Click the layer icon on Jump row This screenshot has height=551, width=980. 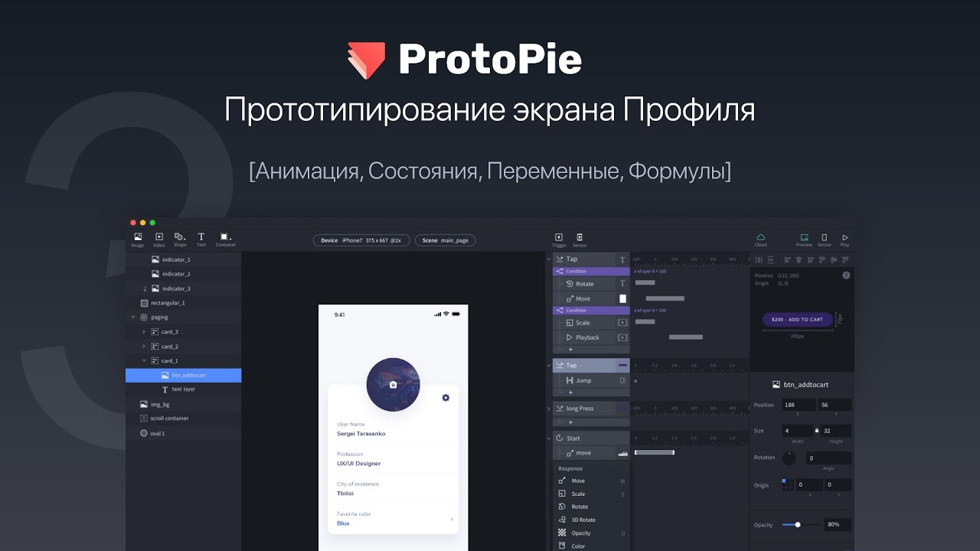click(622, 380)
